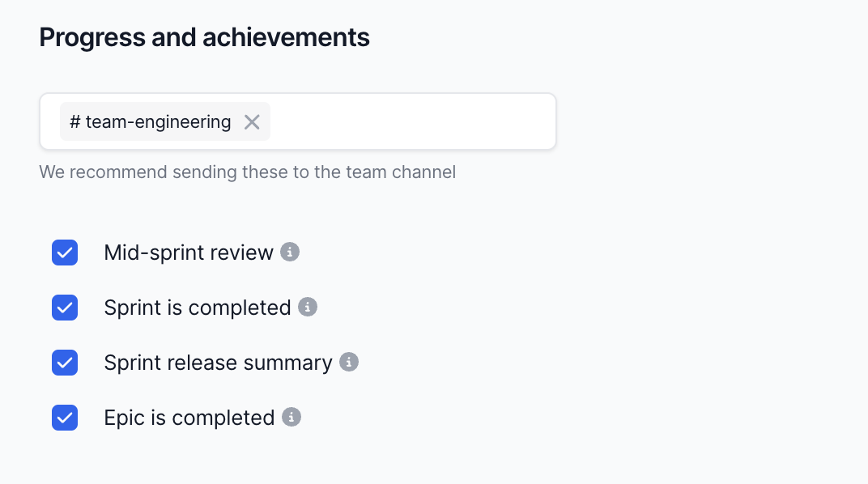Screen dimensions: 868x484
Task: Click the Mid-sprint review label text
Action: click(189, 253)
